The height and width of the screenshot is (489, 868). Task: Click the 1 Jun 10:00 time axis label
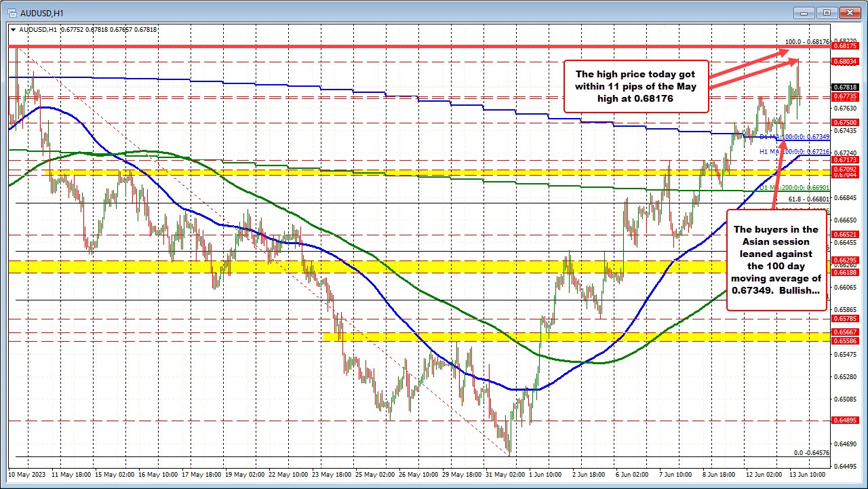tap(544, 475)
